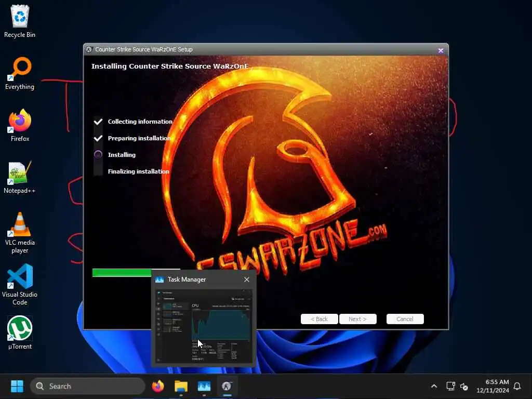The height and width of the screenshot is (399, 532).
Task: Click the Preparing installation checkmark
Action: point(98,138)
